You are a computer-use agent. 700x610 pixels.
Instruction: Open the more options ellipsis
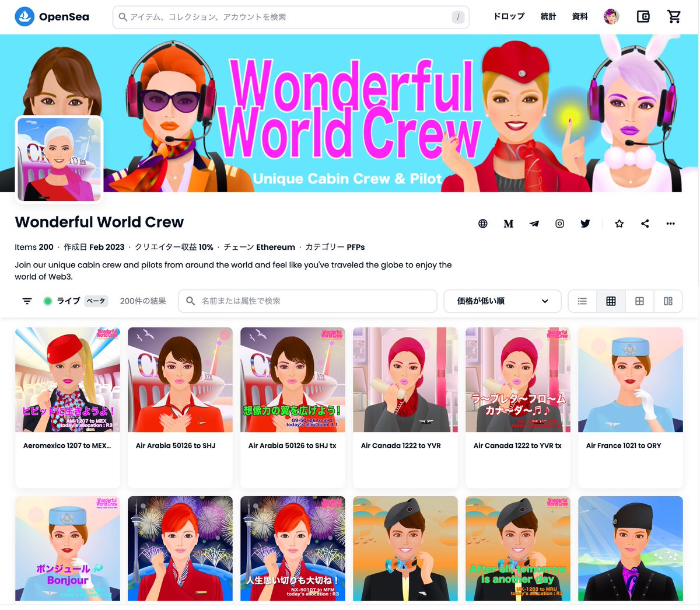(x=671, y=224)
